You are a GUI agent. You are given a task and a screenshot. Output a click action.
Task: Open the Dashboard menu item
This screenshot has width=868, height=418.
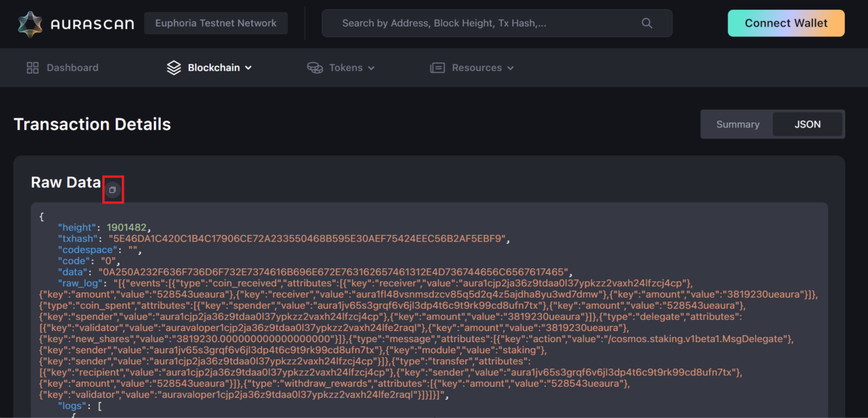tap(72, 68)
